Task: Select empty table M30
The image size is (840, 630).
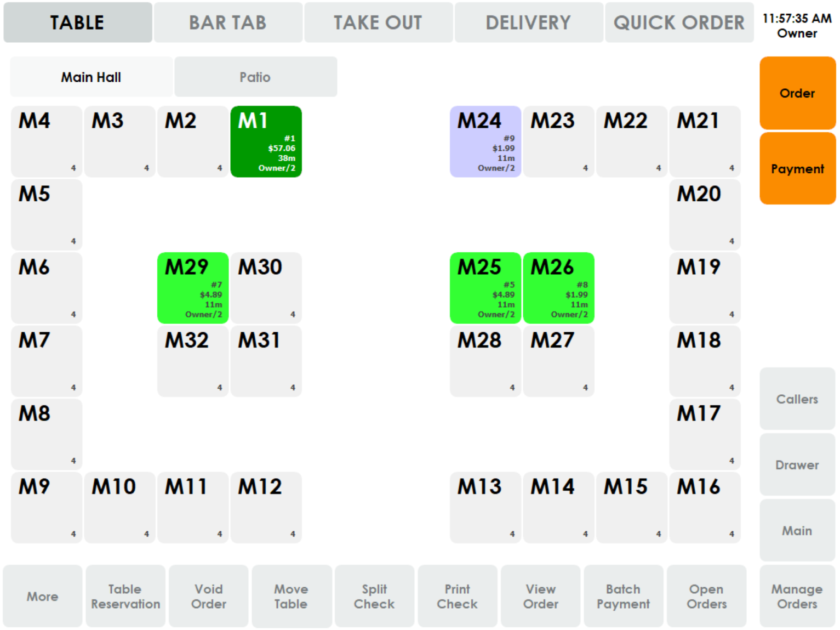Action: 266,288
